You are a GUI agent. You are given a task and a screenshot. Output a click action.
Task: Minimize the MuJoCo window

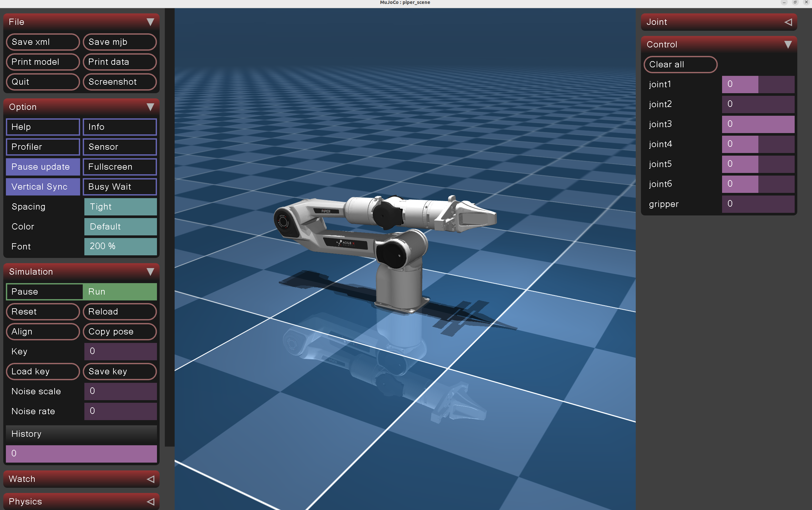click(784, 2)
